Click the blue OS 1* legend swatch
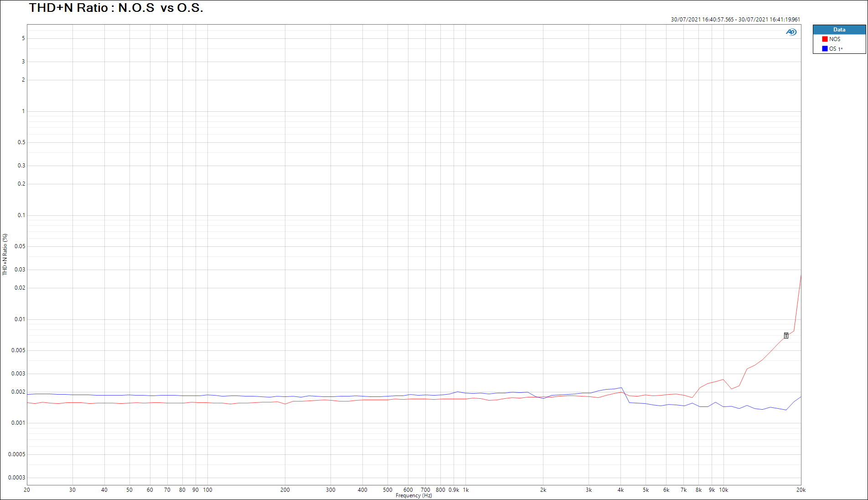This screenshot has height=500, width=868. click(825, 49)
